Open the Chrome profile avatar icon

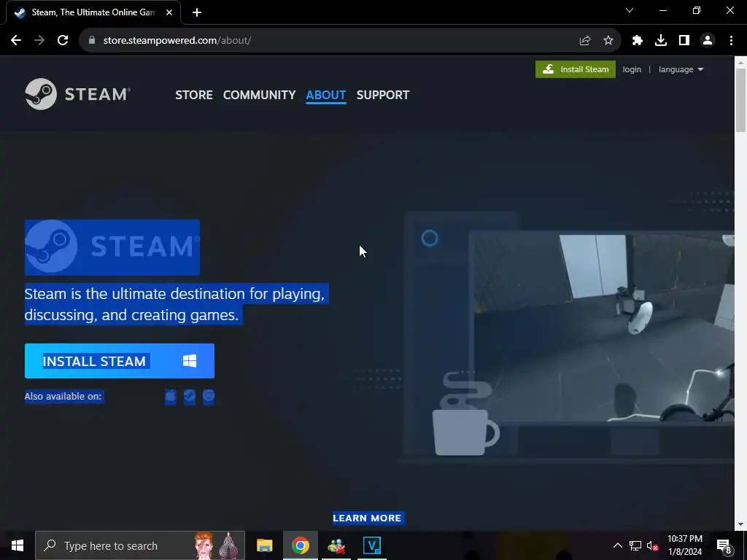point(708,41)
